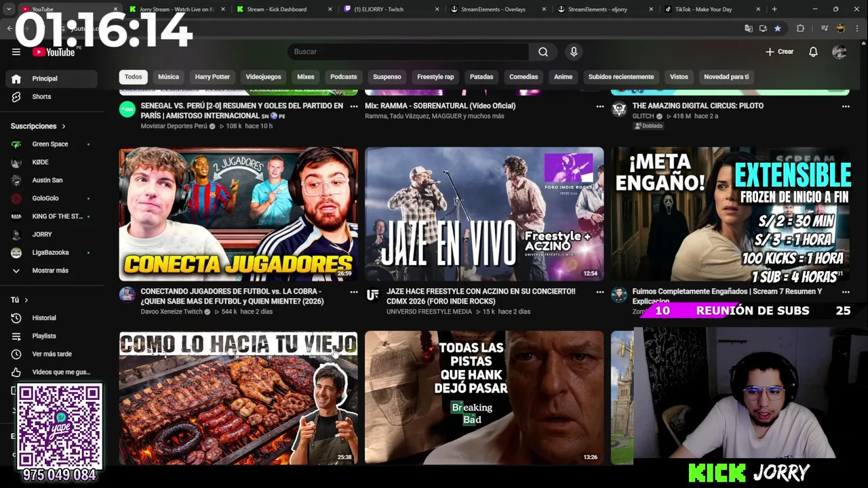Click the YouTube logo

[x=54, y=52]
